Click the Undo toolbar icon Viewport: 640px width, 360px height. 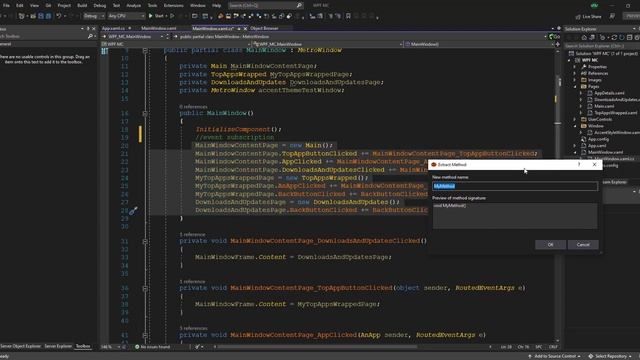[59, 16]
